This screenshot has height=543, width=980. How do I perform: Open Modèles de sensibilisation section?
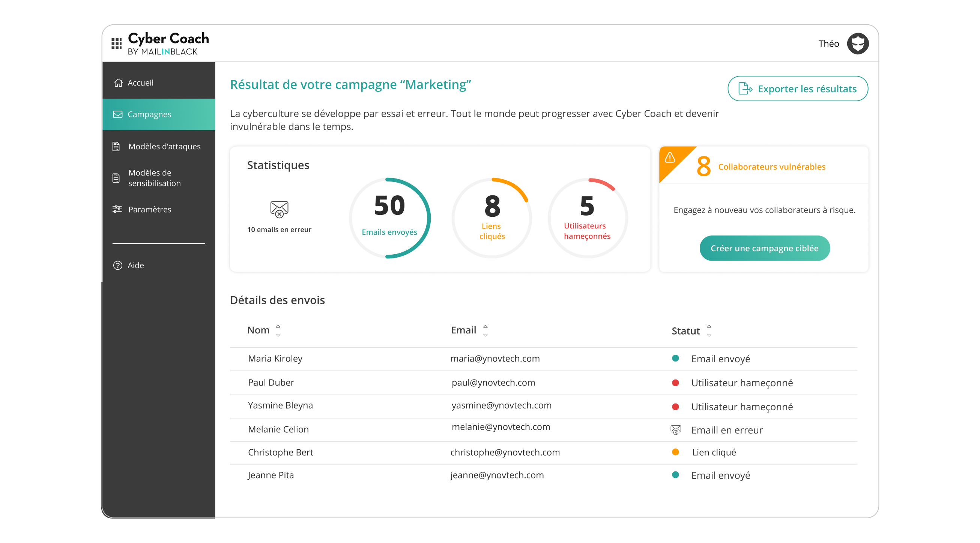click(159, 178)
